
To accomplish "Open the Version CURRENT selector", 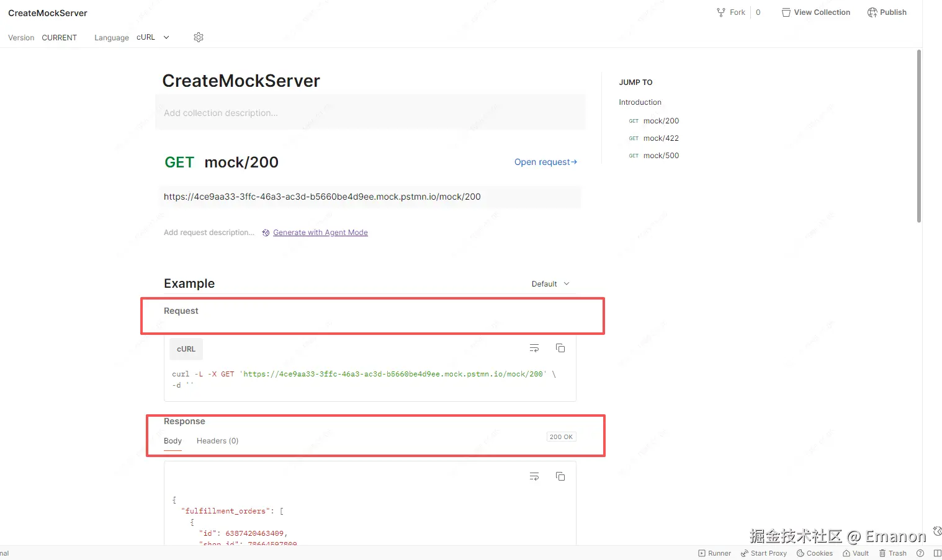I will (x=60, y=38).
